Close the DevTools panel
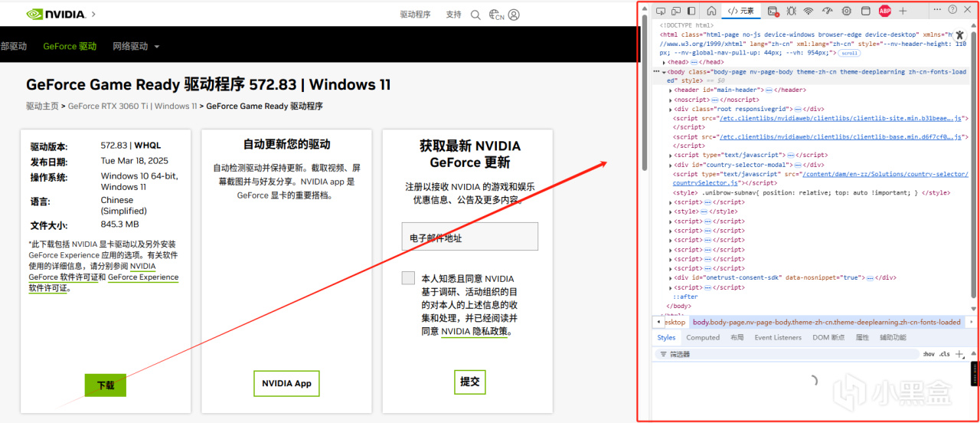Viewport: 980px width, 423px height. tap(969, 10)
